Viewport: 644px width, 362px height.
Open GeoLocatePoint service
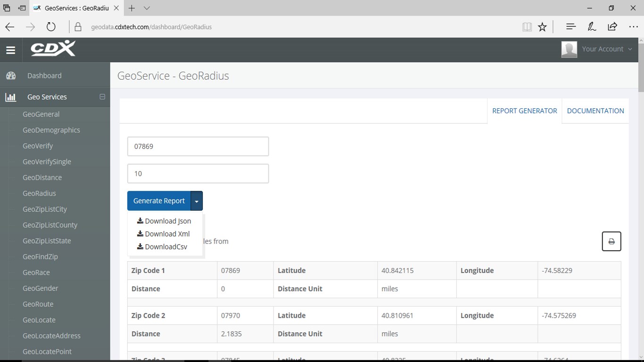click(47, 352)
